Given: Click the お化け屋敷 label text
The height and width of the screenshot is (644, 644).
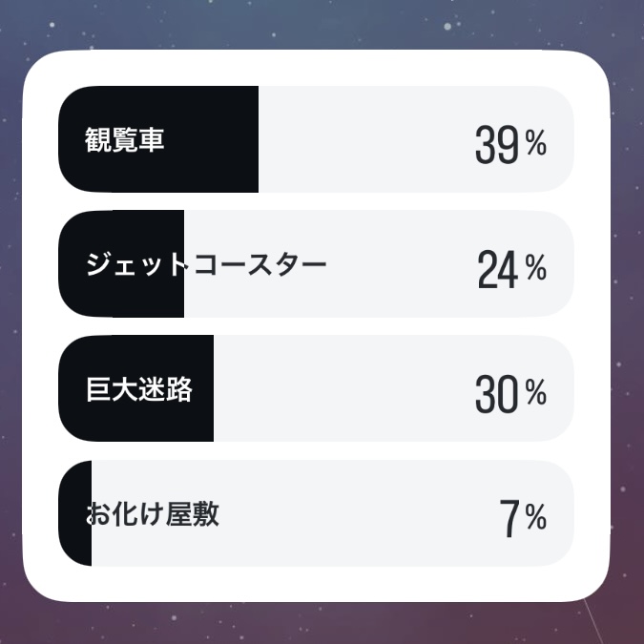Looking at the screenshot, I should pos(153,514).
